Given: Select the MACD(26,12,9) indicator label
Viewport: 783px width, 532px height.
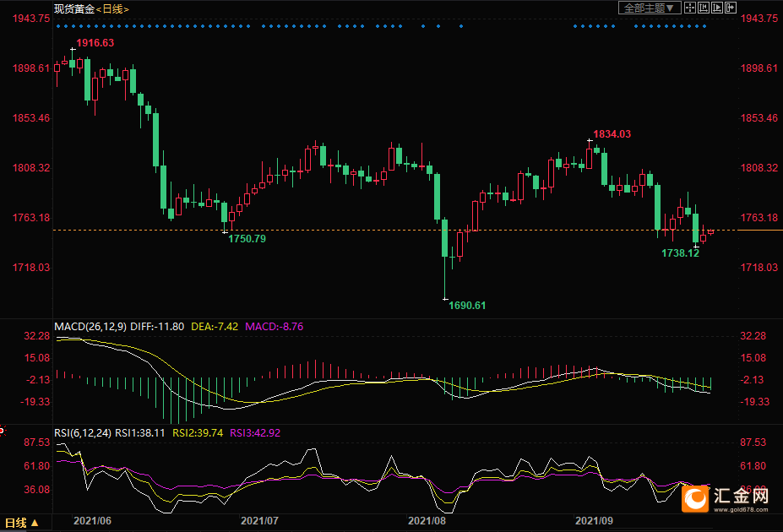Looking at the screenshot, I should (90, 327).
